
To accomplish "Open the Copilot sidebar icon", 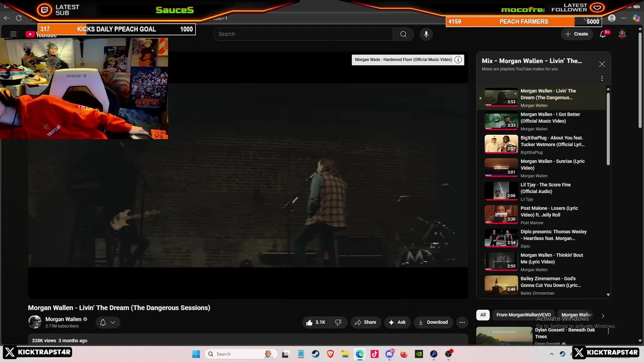I will pyautogui.click(x=636, y=18).
